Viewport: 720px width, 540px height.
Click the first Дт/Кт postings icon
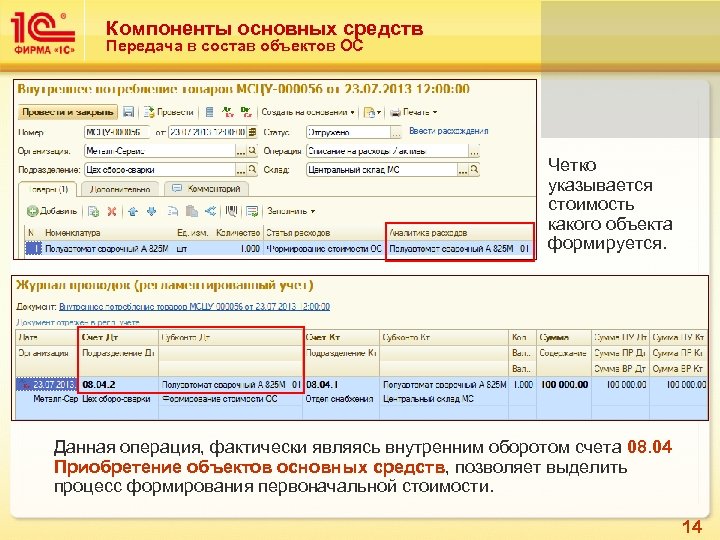tap(227, 112)
